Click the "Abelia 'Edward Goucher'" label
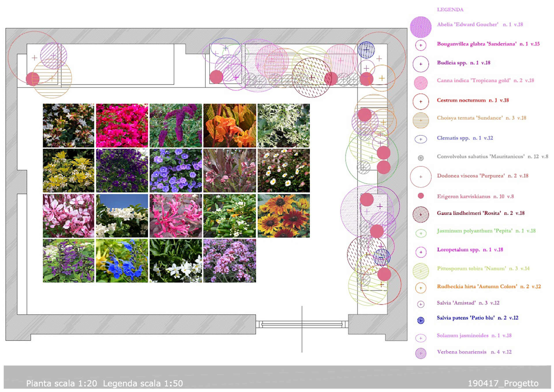This screenshot has height=392, width=554. (x=467, y=25)
